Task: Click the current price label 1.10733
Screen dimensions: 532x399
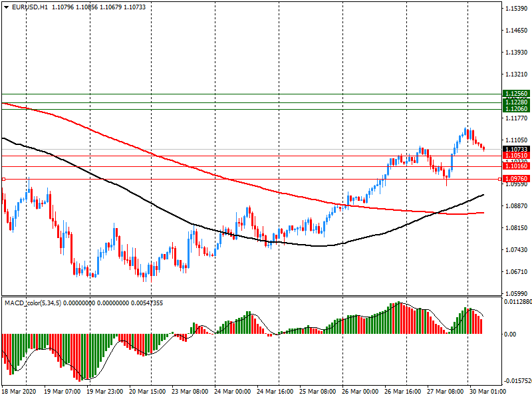Action: coord(517,149)
